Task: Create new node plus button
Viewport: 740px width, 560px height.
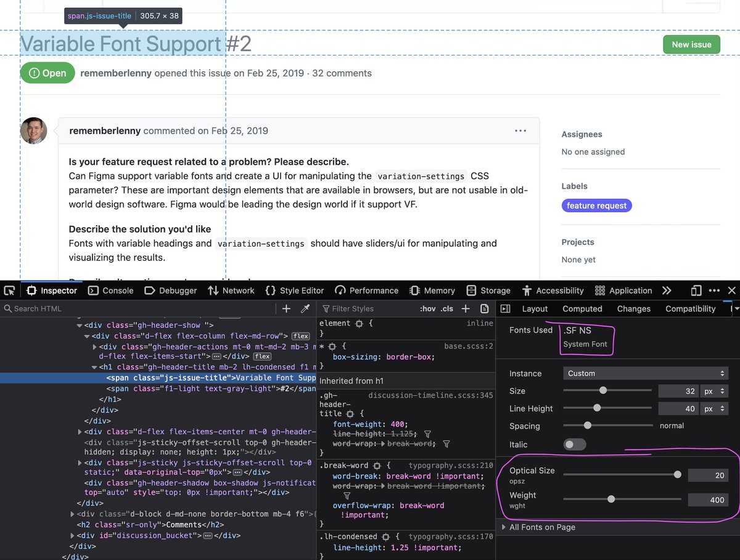Action: coord(286,308)
